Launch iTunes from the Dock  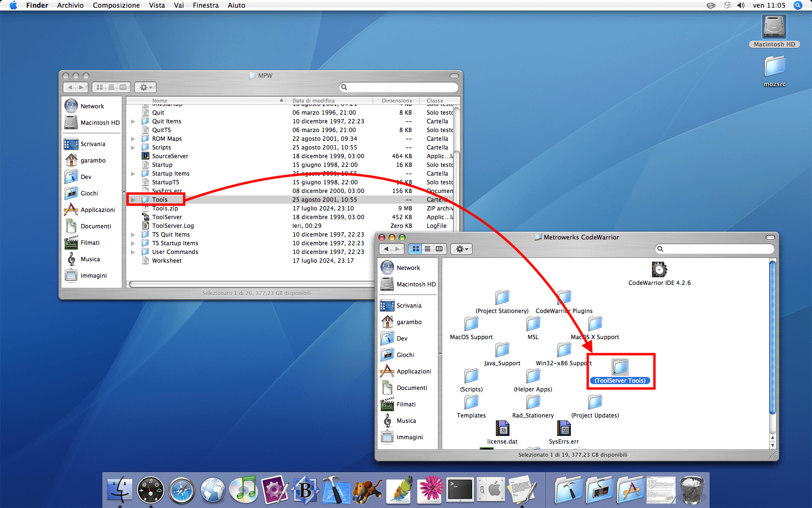(x=244, y=490)
